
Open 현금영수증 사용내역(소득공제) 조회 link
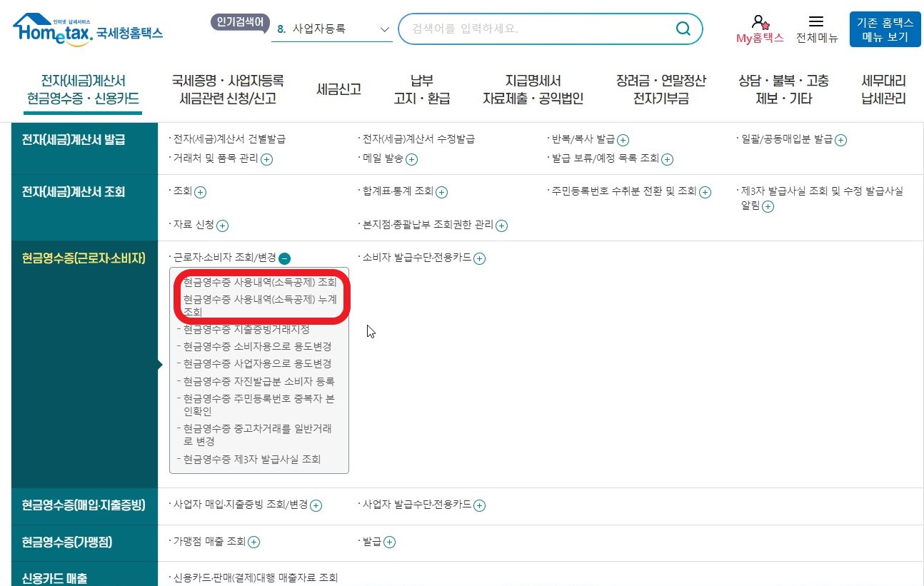pos(260,282)
